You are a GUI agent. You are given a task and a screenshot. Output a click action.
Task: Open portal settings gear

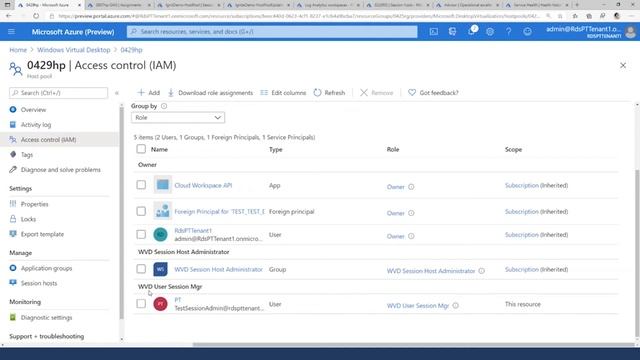tap(490, 32)
